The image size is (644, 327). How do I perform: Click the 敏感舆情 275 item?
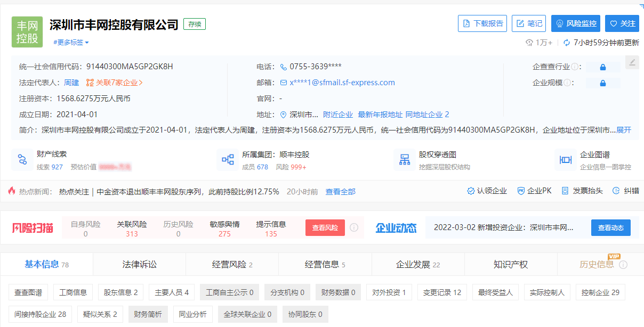(x=224, y=229)
